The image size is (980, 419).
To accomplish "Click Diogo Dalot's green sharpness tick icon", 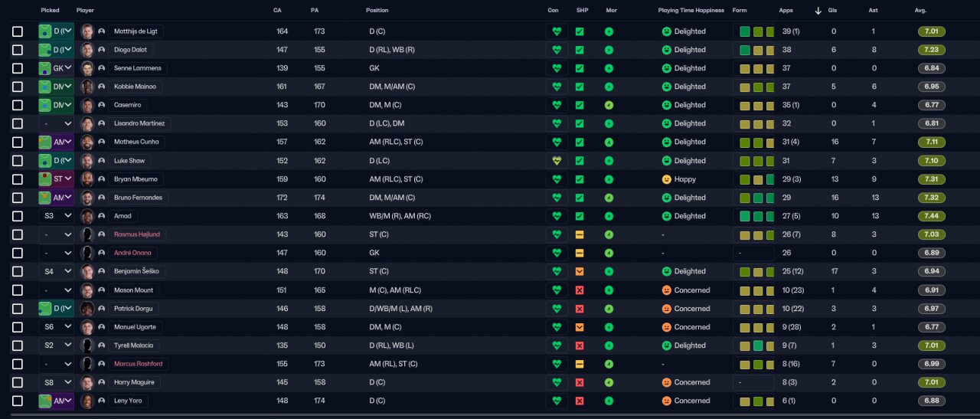I will (x=580, y=50).
